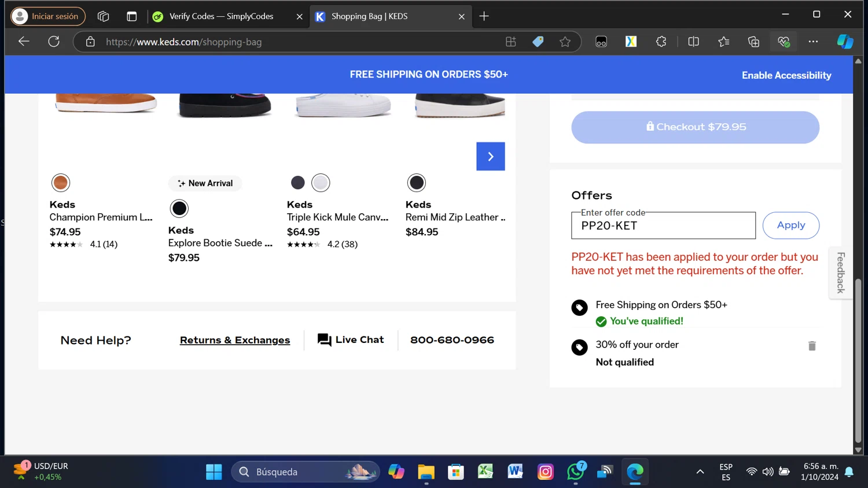Open Copilot sidebar icon
Image resolution: width=868 pixels, height=488 pixels.
coord(845,42)
